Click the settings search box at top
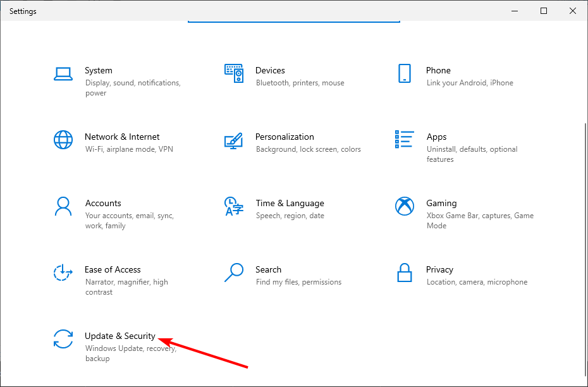Screen dimensions: 588x387 click(x=293, y=21)
